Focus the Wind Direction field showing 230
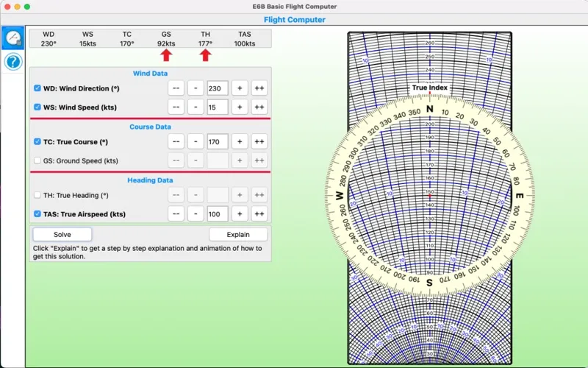 point(218,88)
